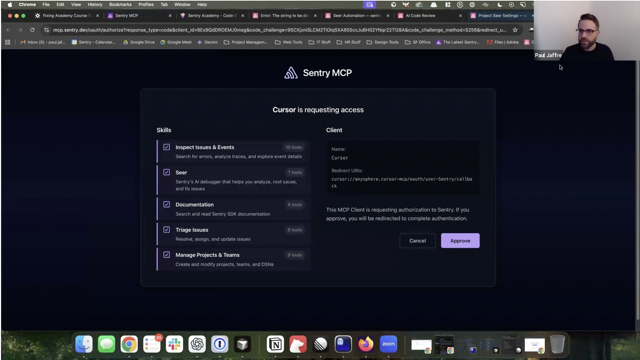This screenshot has width=640, height=360.
Task: Expand the Web Tools bookmark folder
Action: point(289,42)
